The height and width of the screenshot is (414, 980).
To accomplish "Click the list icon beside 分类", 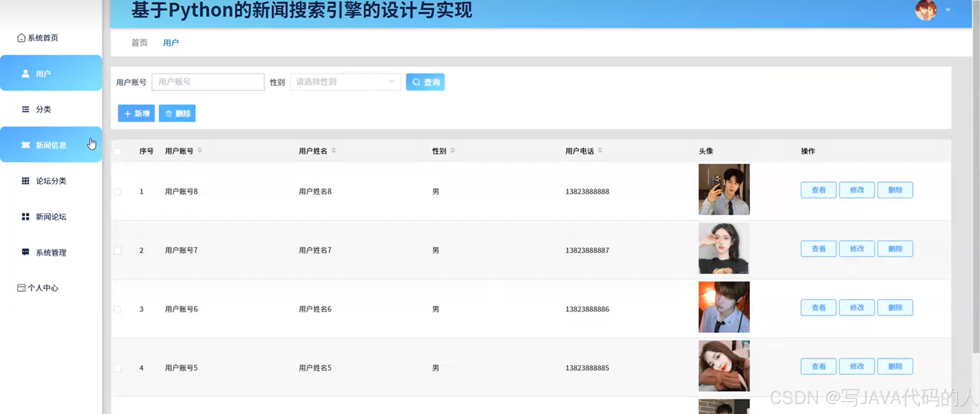I will [x=25, y=109].
